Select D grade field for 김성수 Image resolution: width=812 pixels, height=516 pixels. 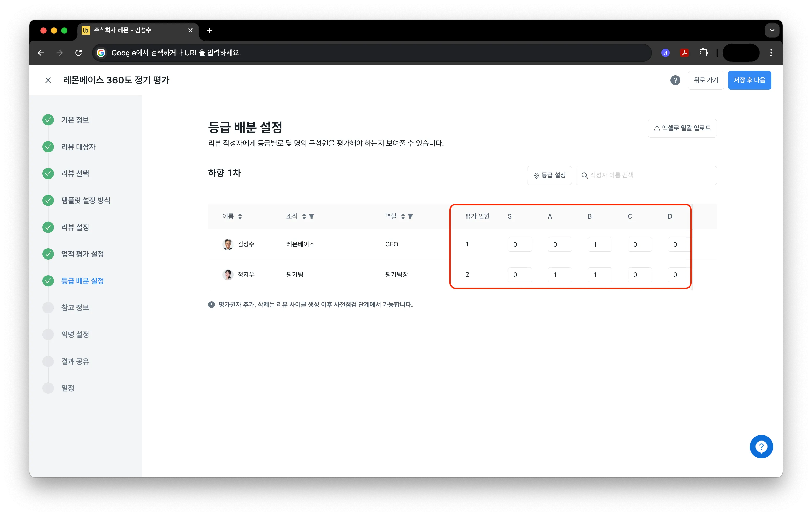point(679,244)
